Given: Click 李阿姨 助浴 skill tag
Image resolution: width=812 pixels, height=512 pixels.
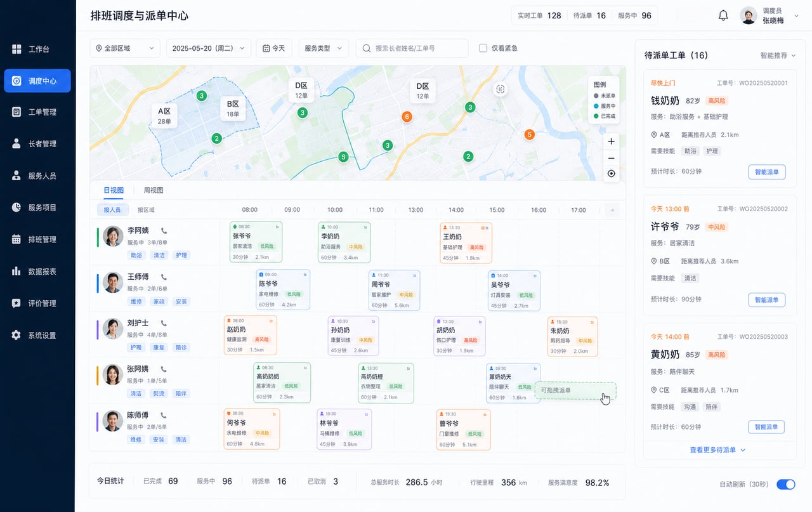Looking at the screenshot, I should point(136,255).
